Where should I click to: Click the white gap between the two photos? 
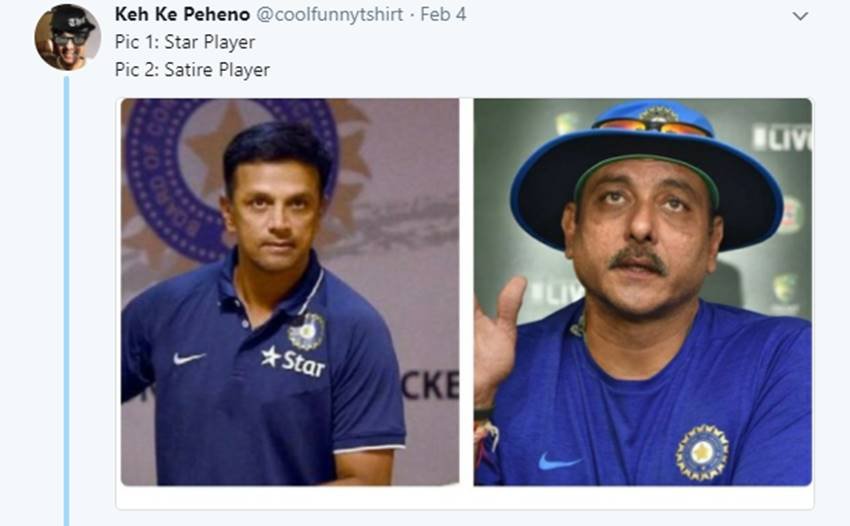466,292
